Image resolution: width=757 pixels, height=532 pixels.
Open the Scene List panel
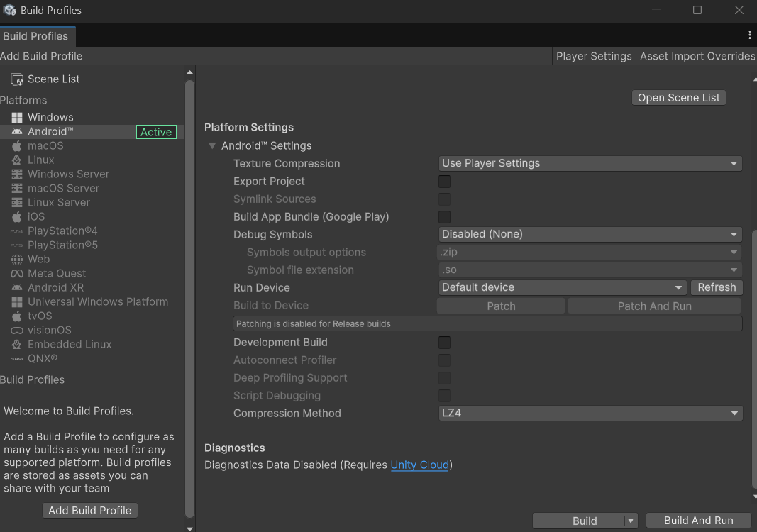[53, 79]
